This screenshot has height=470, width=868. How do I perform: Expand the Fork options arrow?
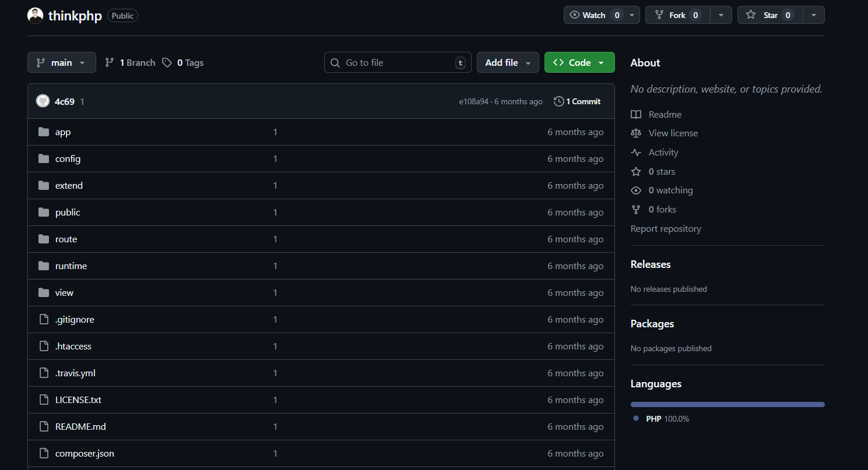click(721, 15)
